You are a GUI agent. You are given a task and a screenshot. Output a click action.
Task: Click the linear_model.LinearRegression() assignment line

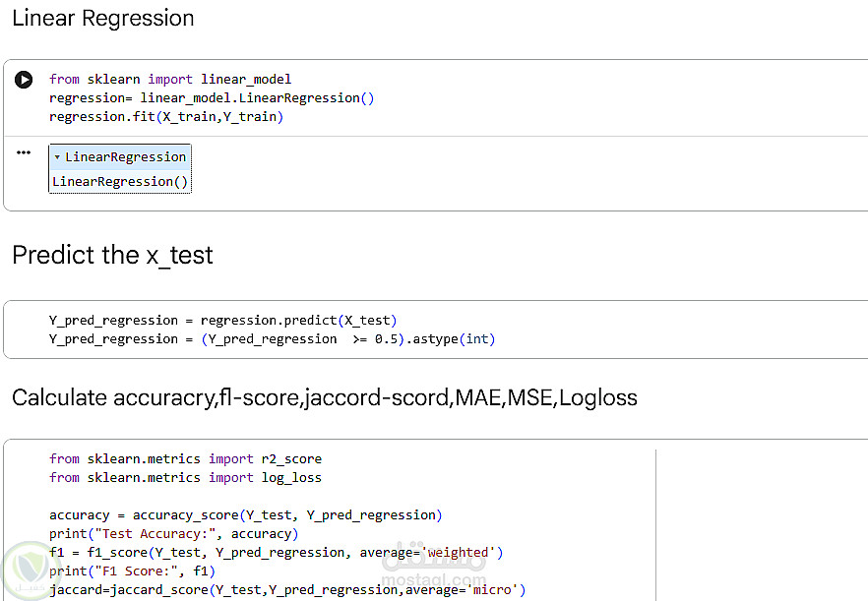(x=212, y=97)
